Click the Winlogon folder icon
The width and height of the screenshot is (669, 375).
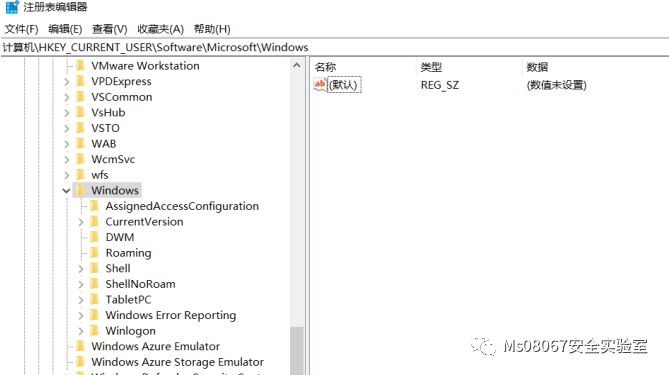pyautogui.click(x=95, y=331)
